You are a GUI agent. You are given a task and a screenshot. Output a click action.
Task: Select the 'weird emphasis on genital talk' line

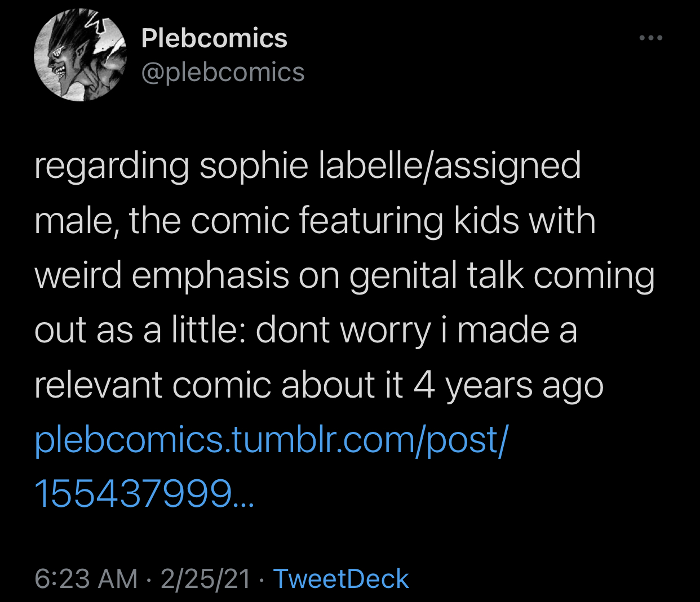pyautogui.click(x=344, y=276)
